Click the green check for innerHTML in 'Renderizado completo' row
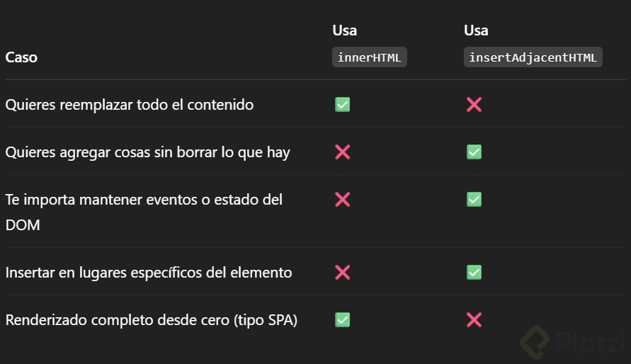The image size is (631, 364). click(x=342, y=320)
